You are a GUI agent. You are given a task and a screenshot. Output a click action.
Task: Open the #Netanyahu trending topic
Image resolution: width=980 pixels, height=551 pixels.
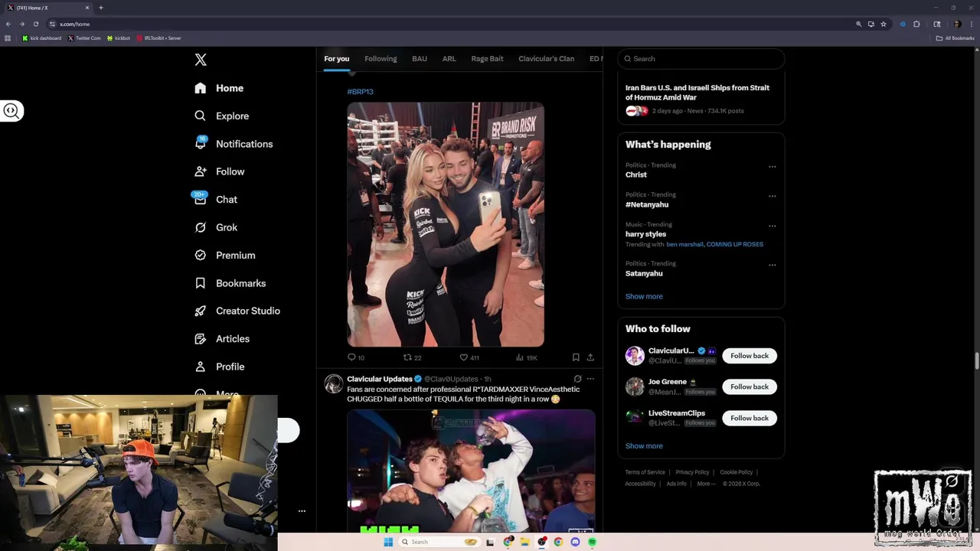tap(647, 204)
